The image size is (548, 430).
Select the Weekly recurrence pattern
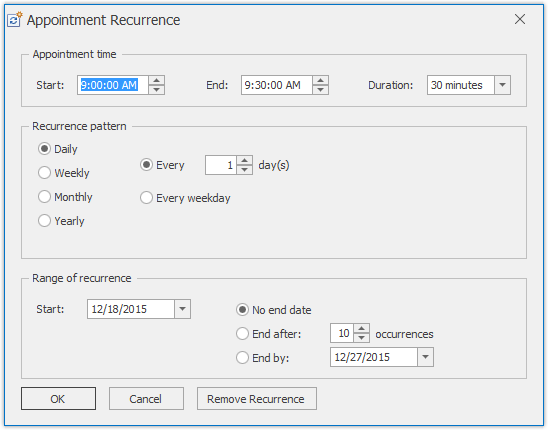point(64,173)
